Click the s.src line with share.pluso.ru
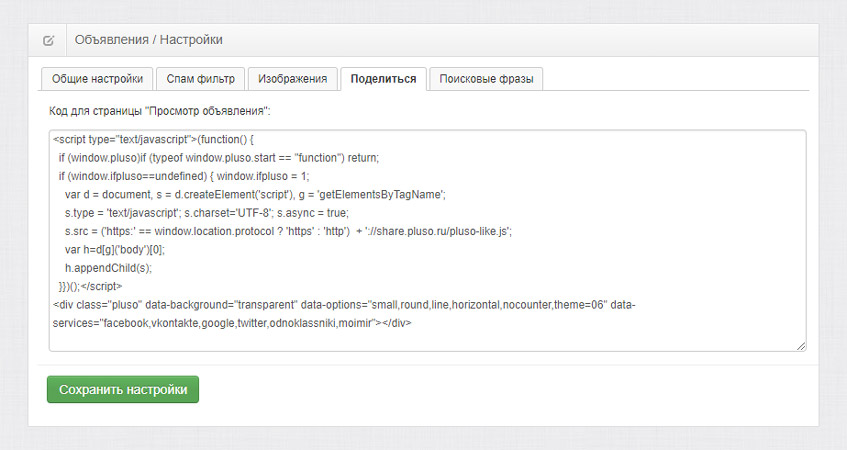Screen dimensions: 847x450 (288, 231)
